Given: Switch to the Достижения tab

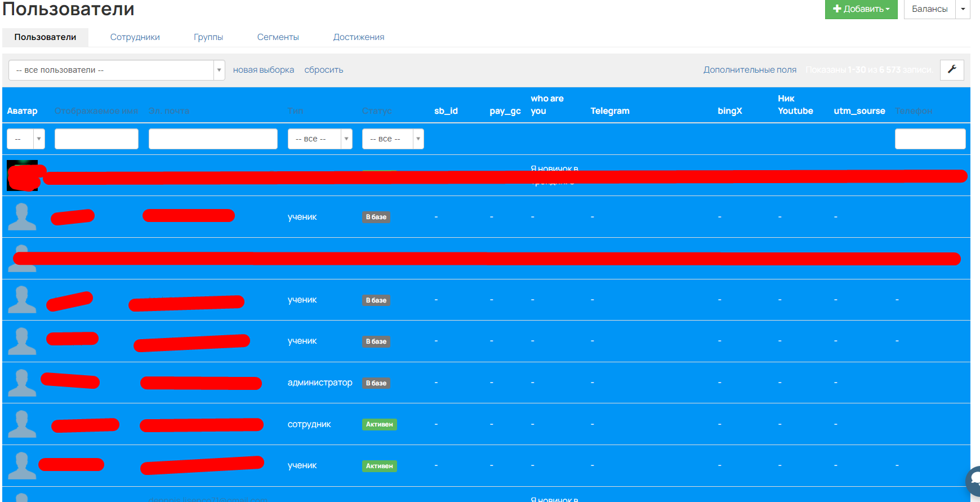Looking at the screenshot, I should coord(358,37).
